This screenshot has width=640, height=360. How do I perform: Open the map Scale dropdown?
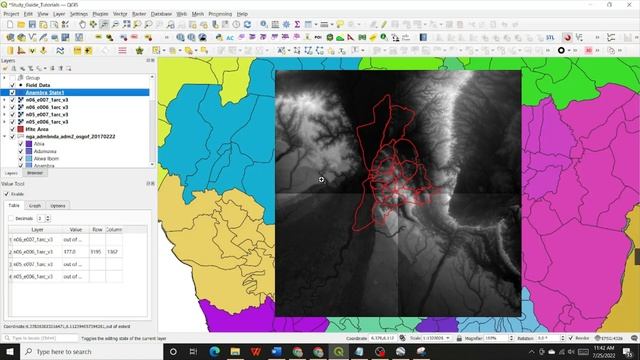[x=448, y=338]
